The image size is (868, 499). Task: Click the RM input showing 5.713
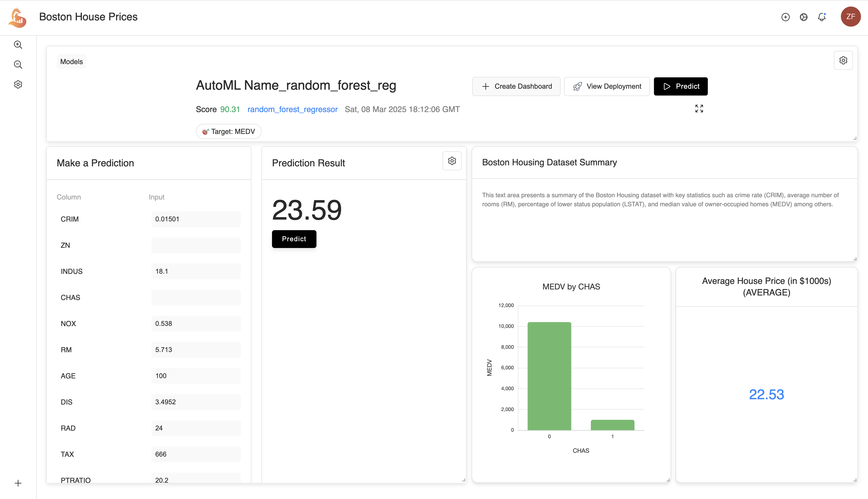196,350
